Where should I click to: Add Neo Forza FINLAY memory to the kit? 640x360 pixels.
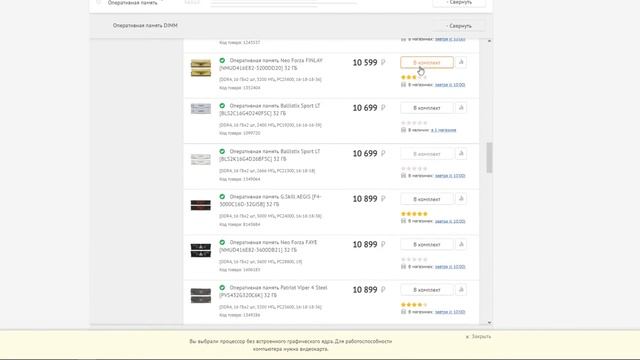point(427,62)
